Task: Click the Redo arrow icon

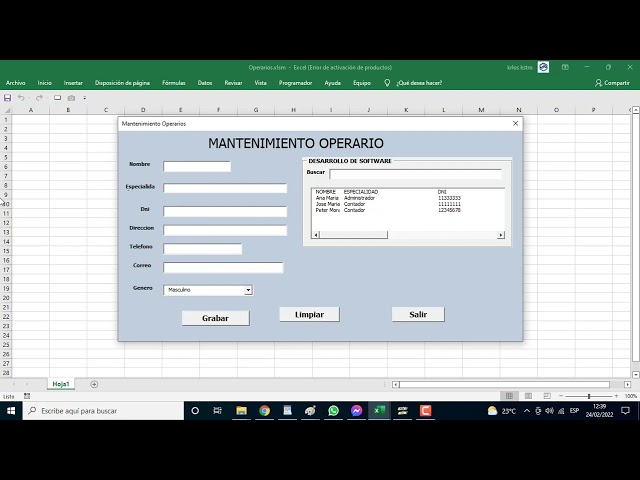Action: pos(39,98)
